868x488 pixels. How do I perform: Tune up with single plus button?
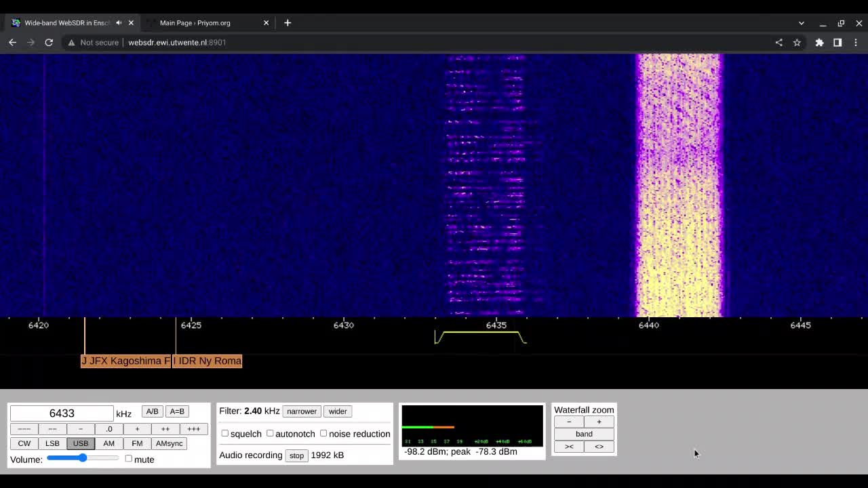pyautogui.click(x=137, y=429)
